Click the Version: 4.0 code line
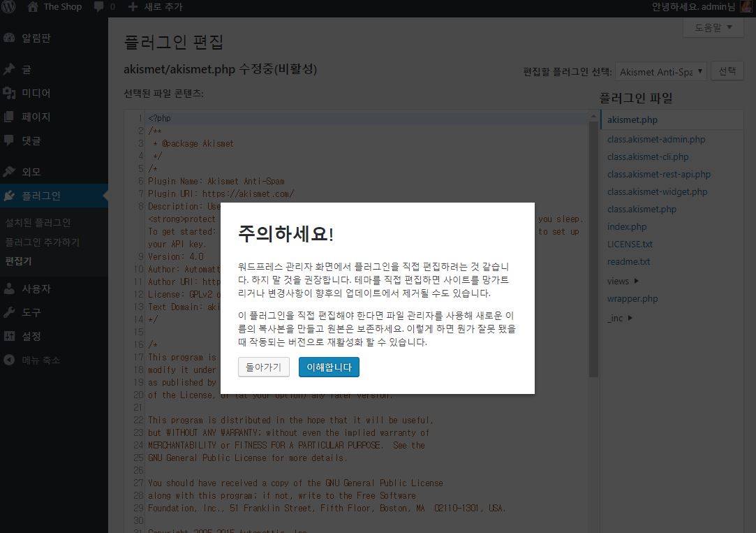The image size is (756, 533). coord(175,256)
